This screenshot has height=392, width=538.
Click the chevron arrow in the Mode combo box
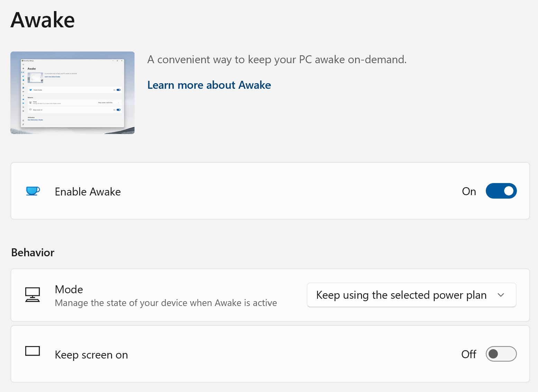pyautogui.click(x=501, y=295)
